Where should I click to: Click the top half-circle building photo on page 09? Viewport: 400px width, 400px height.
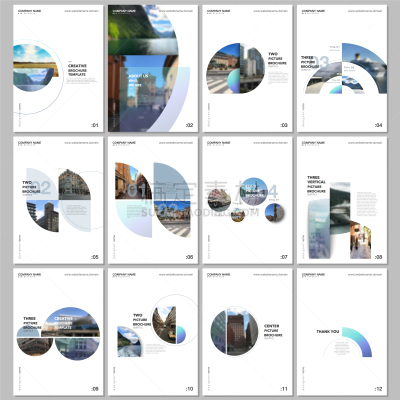coord(70,322)
